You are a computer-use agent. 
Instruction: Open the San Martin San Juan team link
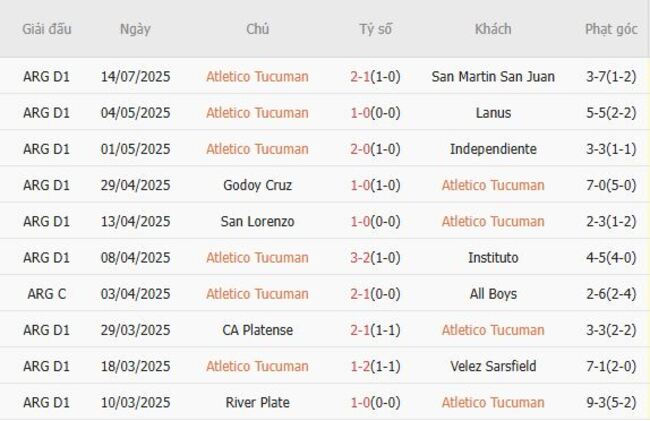(493, 76)
